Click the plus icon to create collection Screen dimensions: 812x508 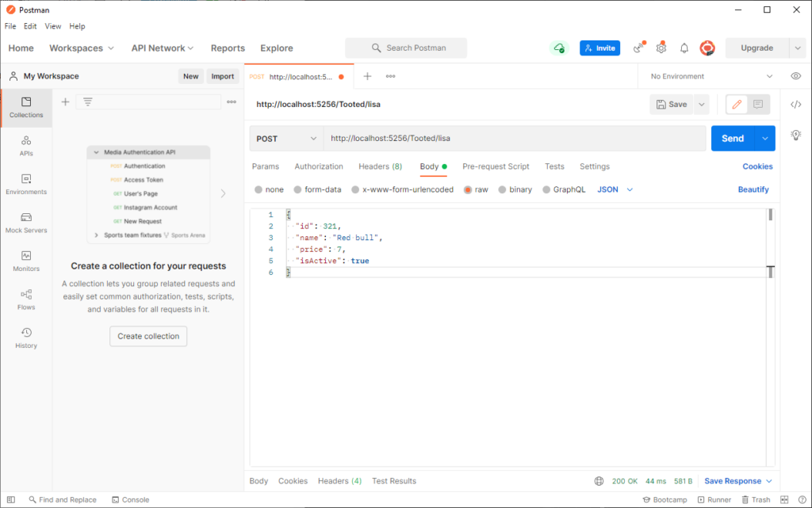coord(65,102)
